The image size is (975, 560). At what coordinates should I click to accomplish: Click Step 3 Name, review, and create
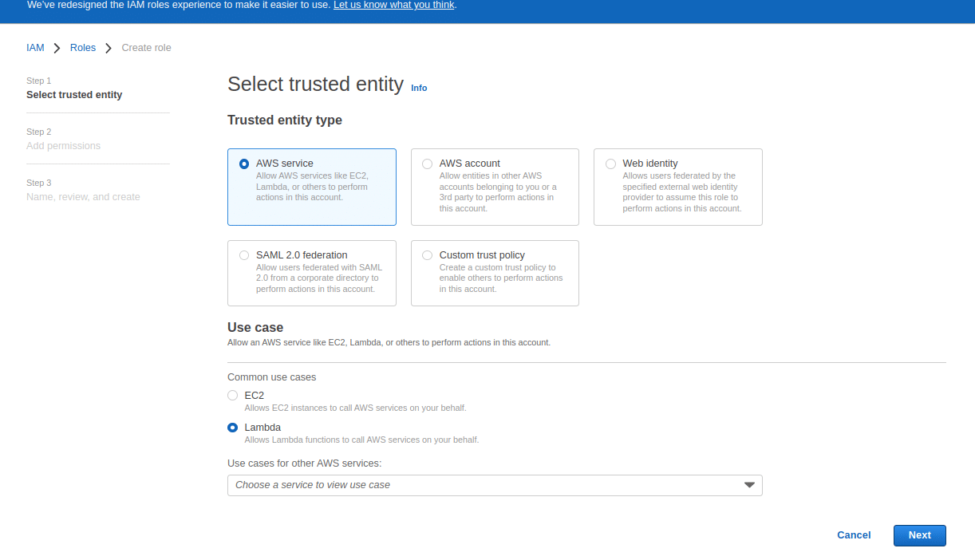[83, 197]
